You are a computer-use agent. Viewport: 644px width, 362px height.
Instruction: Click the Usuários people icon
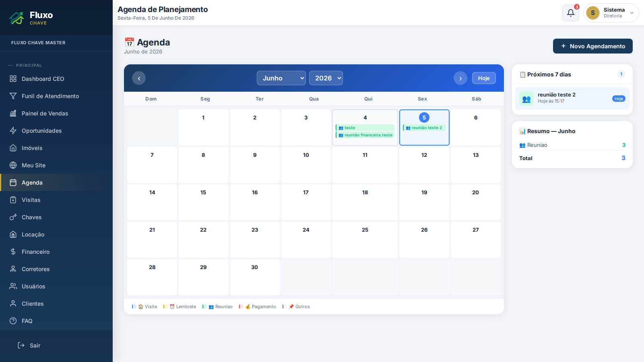[13, 286]
